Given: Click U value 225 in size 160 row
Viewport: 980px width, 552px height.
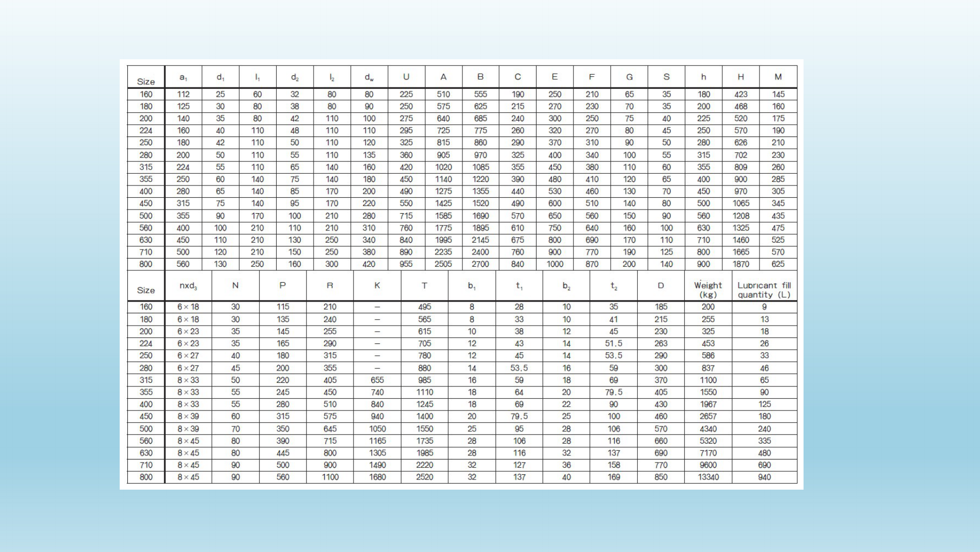Looking at the screenshot, I should (406, 94).
